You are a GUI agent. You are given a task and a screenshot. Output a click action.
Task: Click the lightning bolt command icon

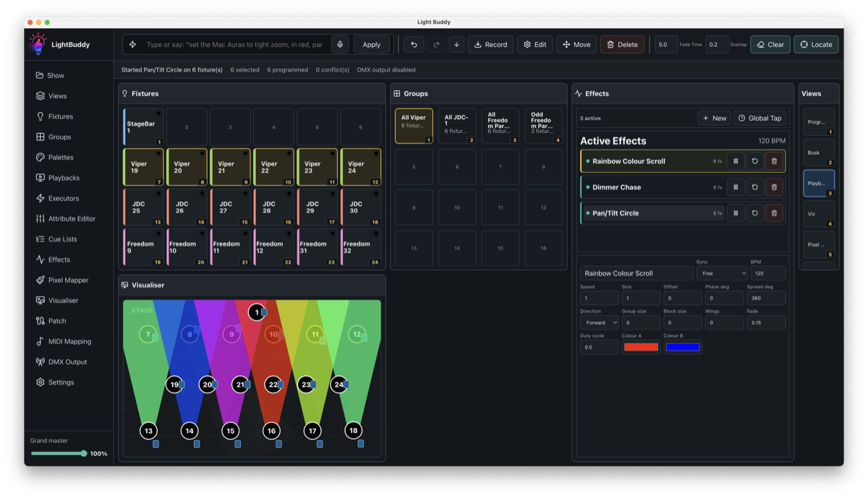click(x=132, y=45)
